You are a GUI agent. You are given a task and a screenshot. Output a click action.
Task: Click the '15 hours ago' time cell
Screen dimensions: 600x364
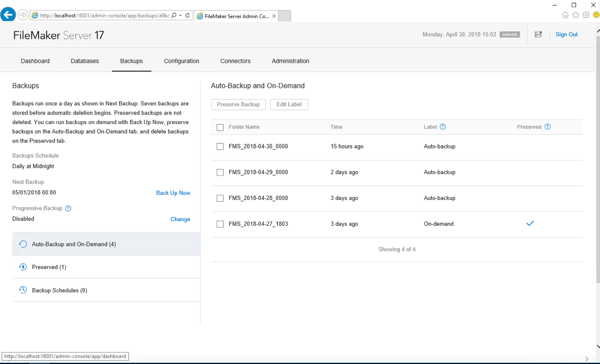coord(347,147)
